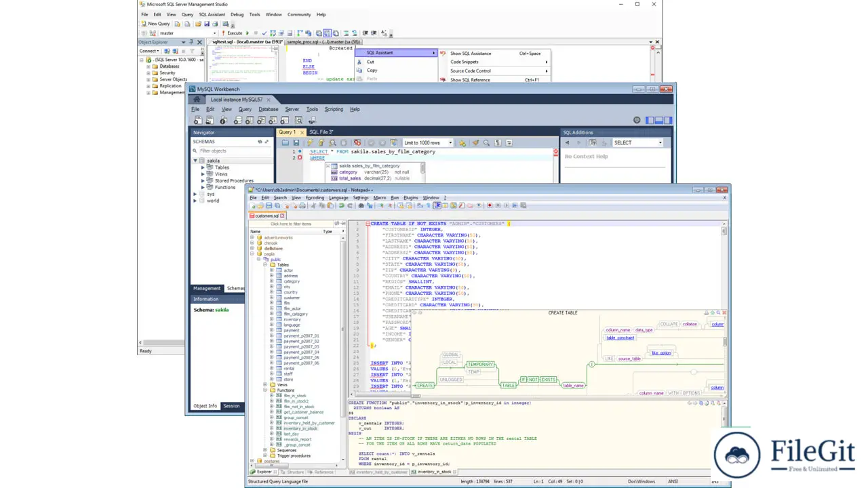Open the Scripting menu in MySQL Workbench

point(334,109)
